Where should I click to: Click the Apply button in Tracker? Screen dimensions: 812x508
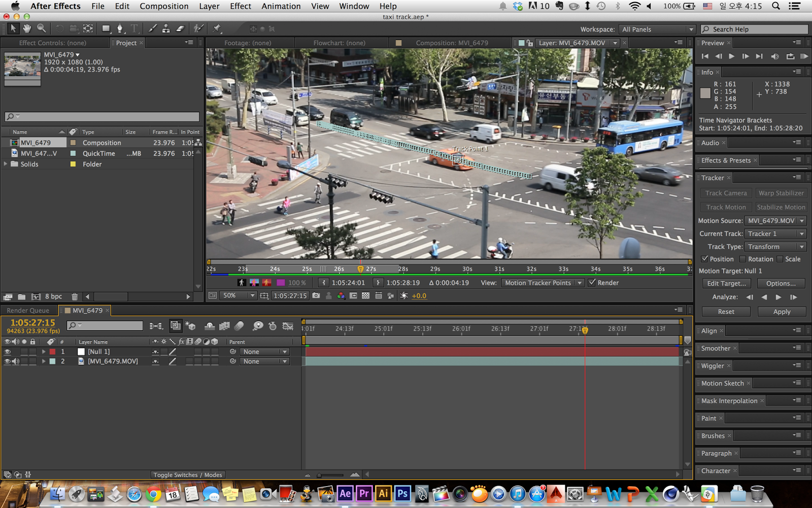782,312
